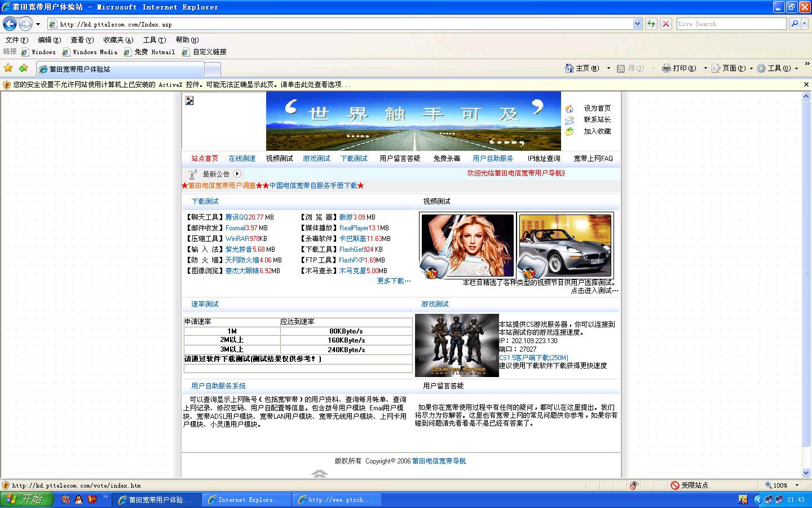This screenshot has width=812, height=508.
Task: Open the 文件 menu
Action: tap(16, 40)
